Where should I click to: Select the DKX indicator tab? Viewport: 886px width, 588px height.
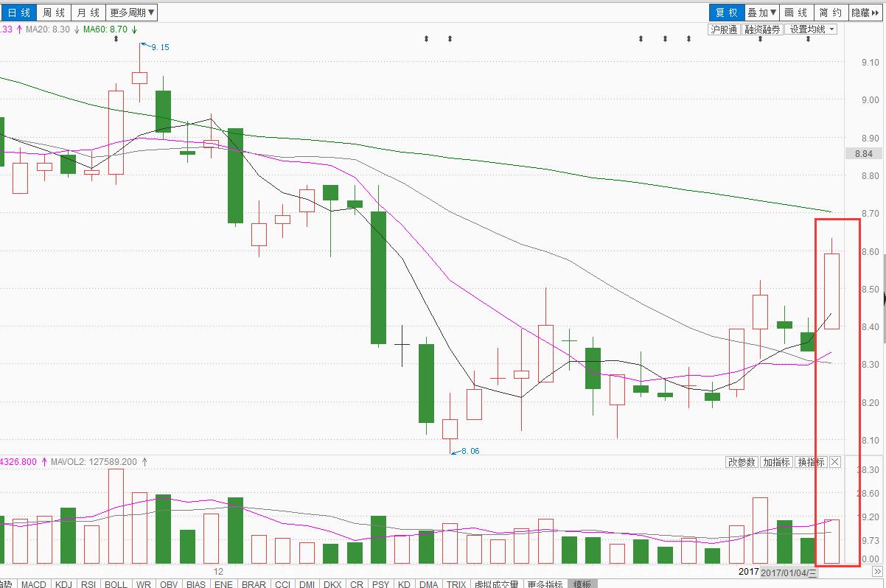click(333, 584)
